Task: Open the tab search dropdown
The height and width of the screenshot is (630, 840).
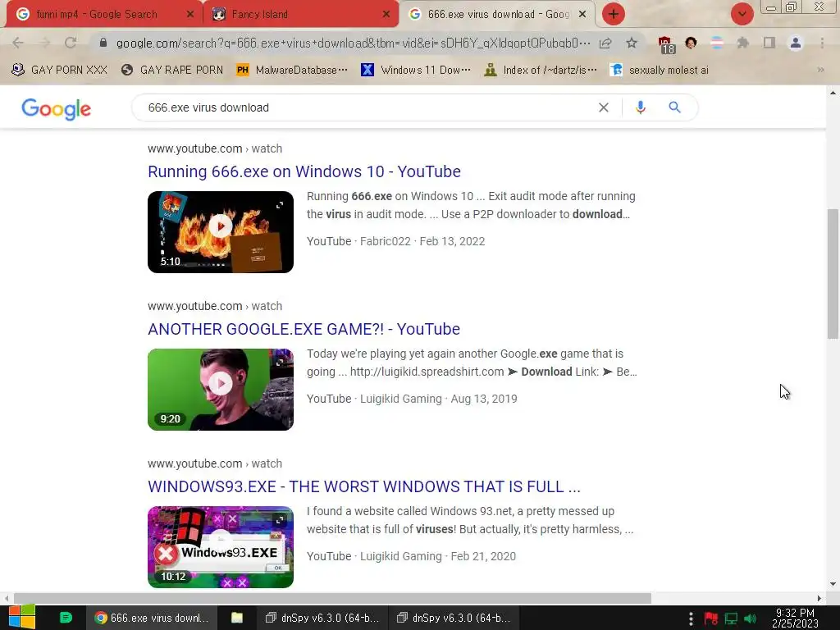Action: (x=742, y=14)
